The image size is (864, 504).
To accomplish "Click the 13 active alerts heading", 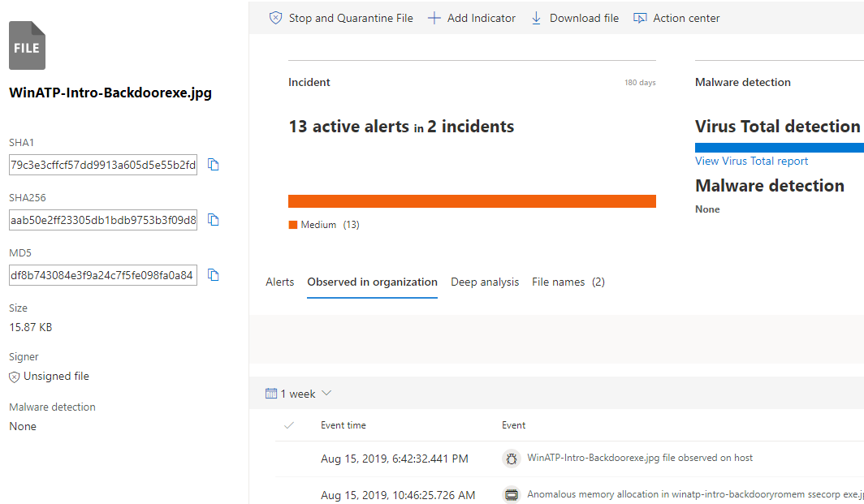I will [x=401, y=127].
